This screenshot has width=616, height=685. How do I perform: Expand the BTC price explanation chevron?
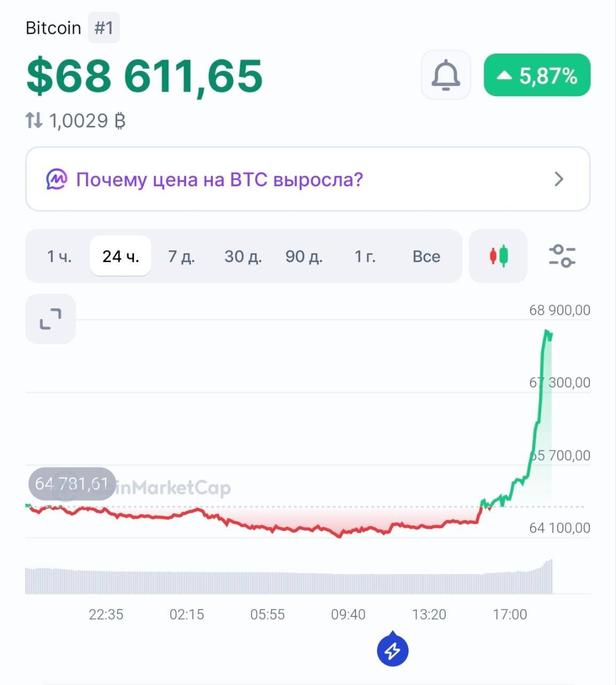point(559,179)
